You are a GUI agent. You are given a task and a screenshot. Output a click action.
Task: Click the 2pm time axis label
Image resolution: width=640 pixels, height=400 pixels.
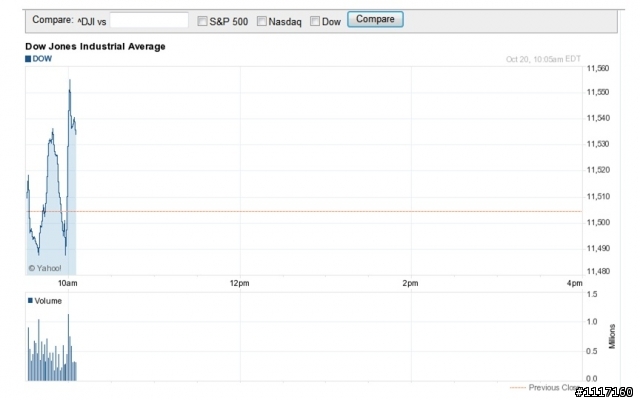(x=410, y=283)
